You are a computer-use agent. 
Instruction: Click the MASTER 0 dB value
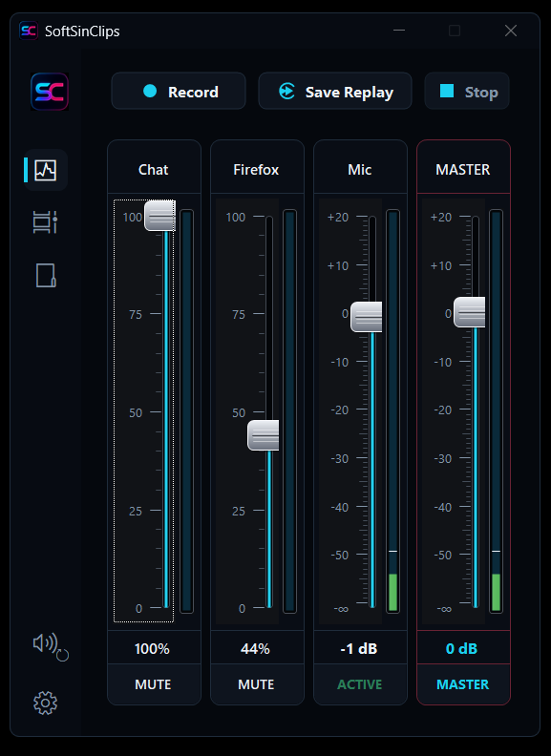pyautogui.click(x=462, y=648)
